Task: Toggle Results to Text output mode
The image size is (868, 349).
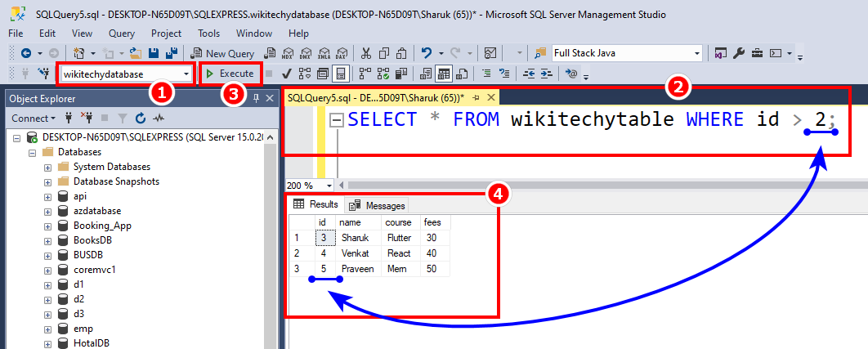Action: (426, 74)
